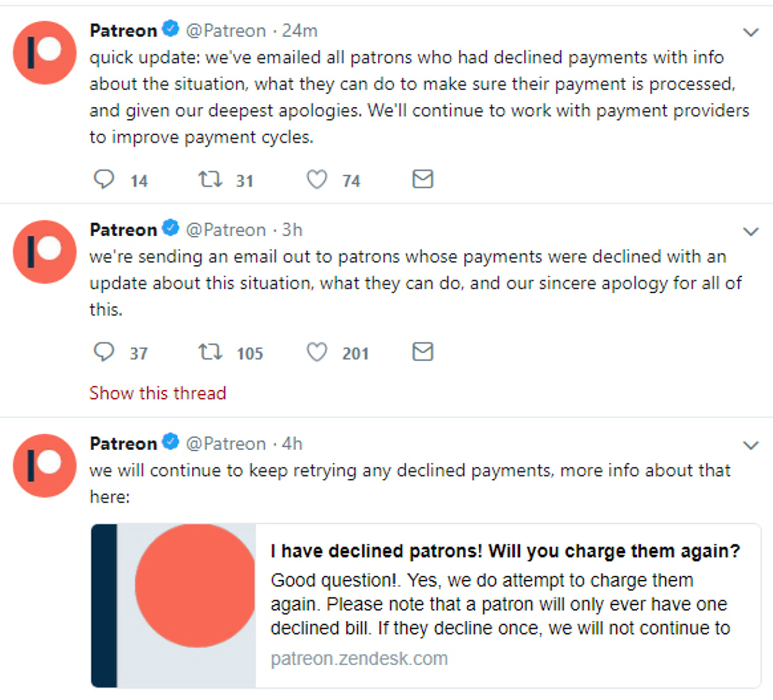Open the Patreon profile picture on the 4h tweet

(44, 465)
